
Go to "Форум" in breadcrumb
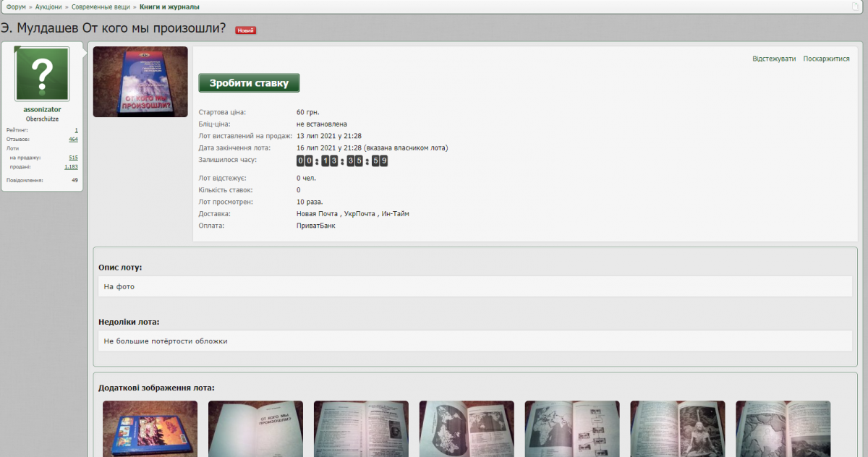click(16, 7)
